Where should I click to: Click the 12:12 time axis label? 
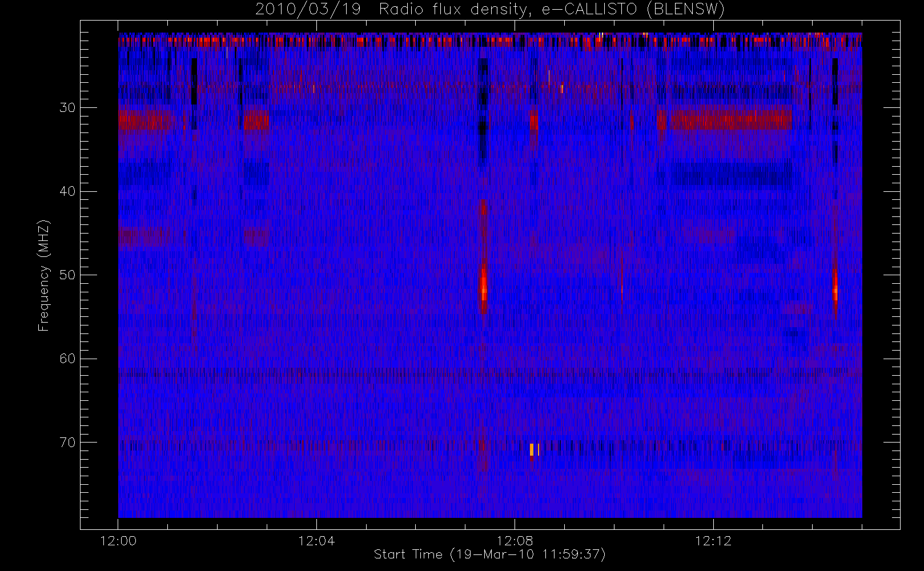coord(713,541)
